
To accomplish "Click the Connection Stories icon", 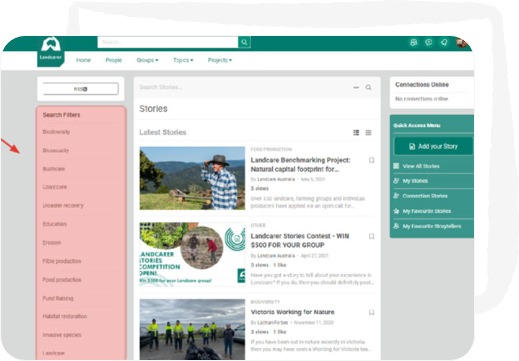I will coord(396,196).
